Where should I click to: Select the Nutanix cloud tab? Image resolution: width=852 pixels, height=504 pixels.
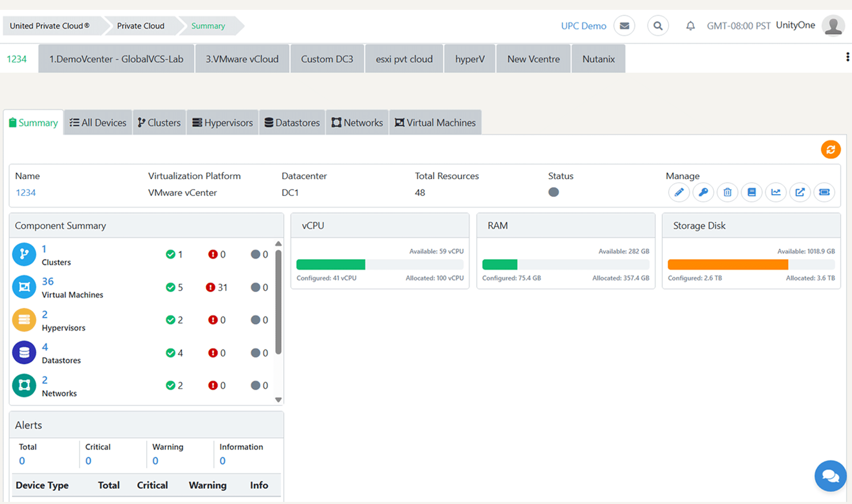pyautogui.click(x=598, y=59)
